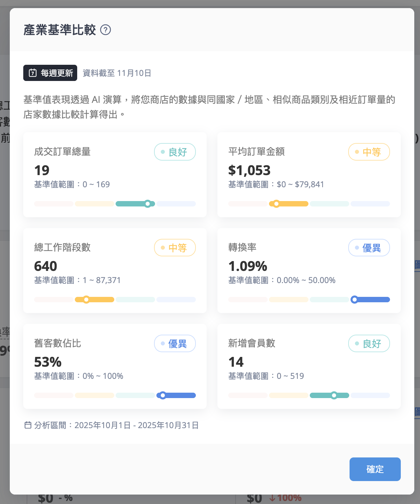This screenshot has height=504, width=420.
Task: Confirm the dialog with 確定 button
Action: click(x=375, y=469)
